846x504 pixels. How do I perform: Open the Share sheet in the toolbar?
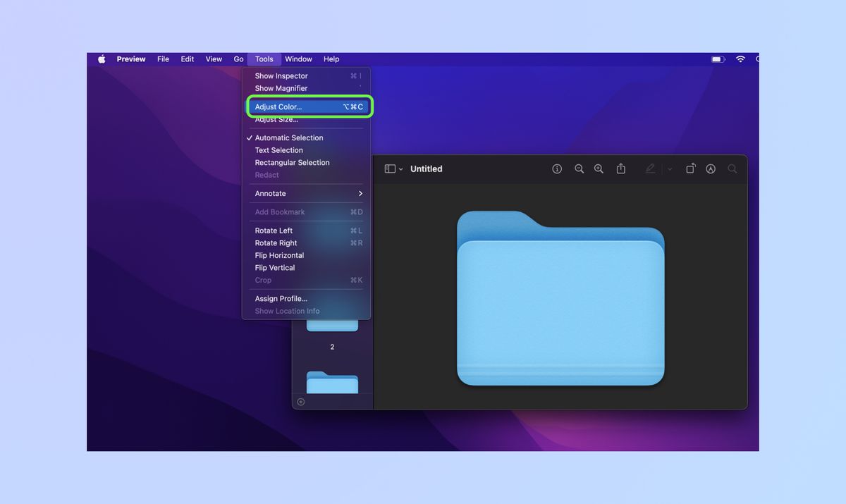(621, 168)
